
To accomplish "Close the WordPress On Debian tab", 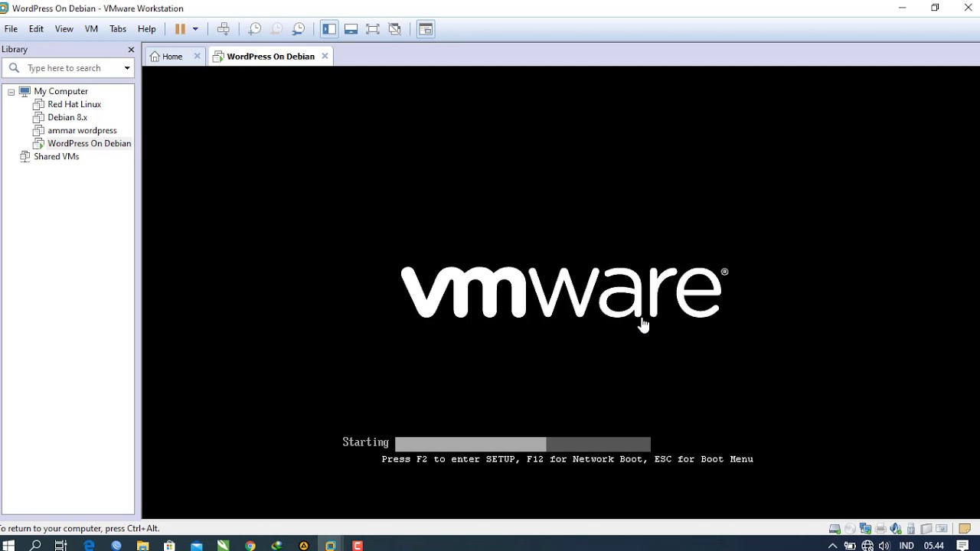I will 325,56.
